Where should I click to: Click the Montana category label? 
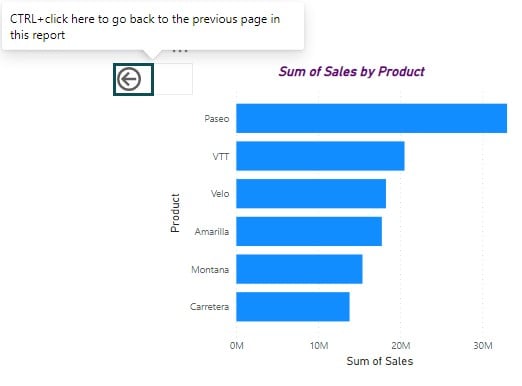tap(210, 269)
